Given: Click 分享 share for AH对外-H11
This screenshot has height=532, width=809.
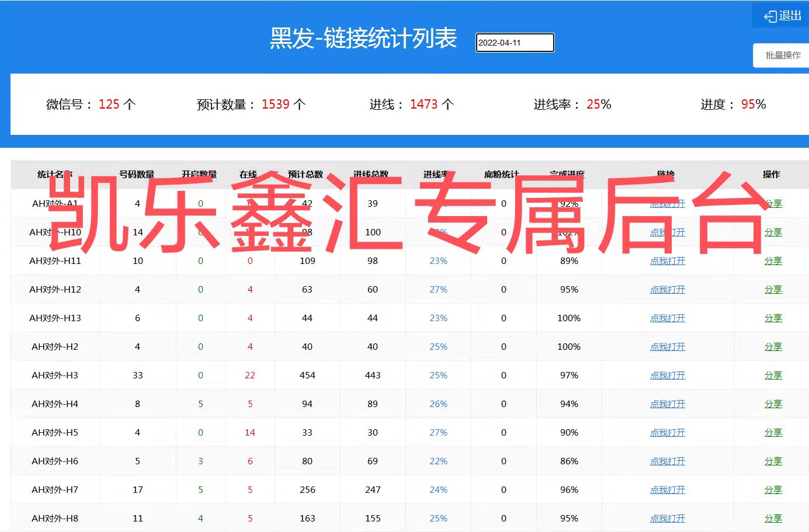Looking at the screenshot, I should 773,261.
